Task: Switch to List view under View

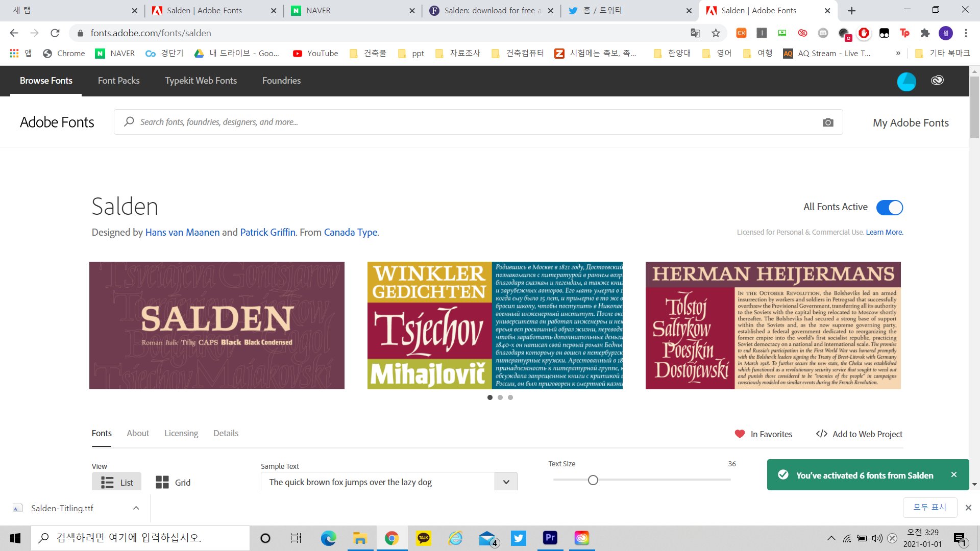Action: coord(116,482)
